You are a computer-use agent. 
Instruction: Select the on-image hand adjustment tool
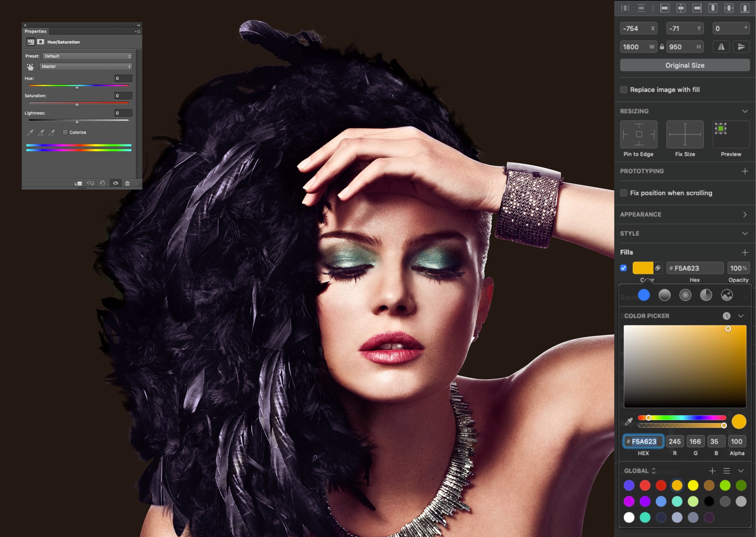click(30, 67)
